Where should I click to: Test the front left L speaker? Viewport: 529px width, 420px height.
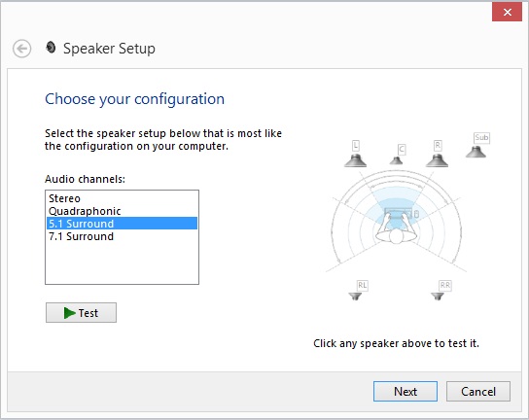coord(355,160)
